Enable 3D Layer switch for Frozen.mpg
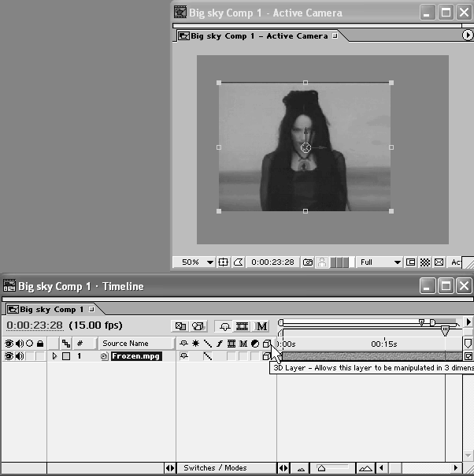The image size is (474, 476). 266,356
